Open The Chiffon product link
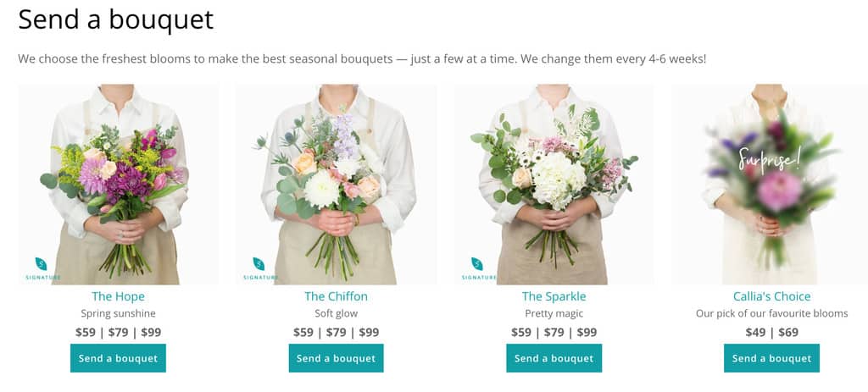 pos(336,296)
